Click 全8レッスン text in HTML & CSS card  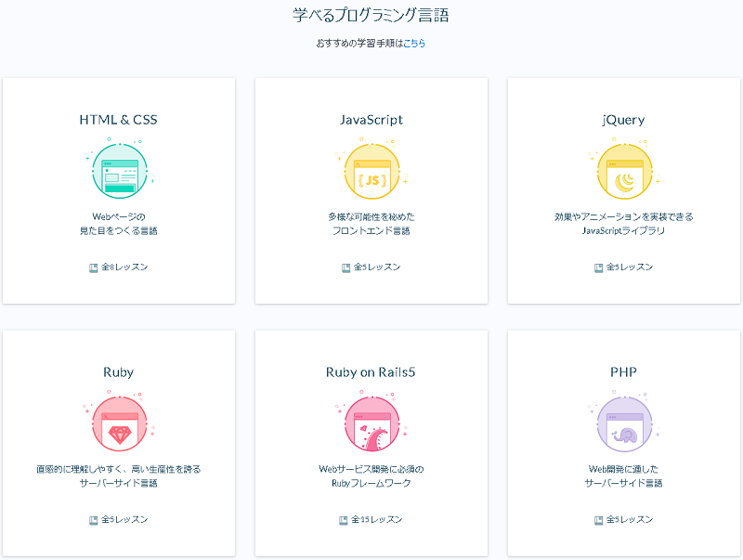pyautogui.click(x=124, y=267)
